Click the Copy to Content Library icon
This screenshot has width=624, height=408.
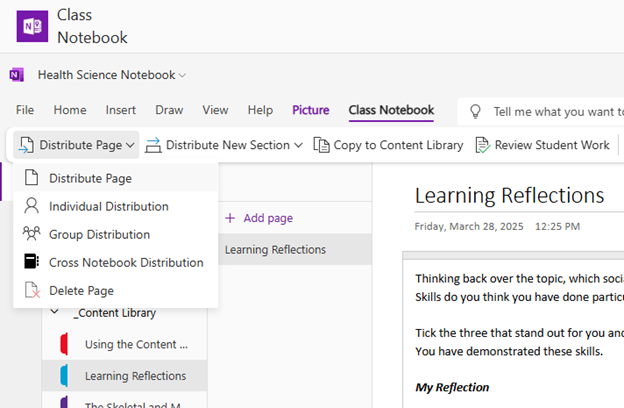tap(322, 145)
